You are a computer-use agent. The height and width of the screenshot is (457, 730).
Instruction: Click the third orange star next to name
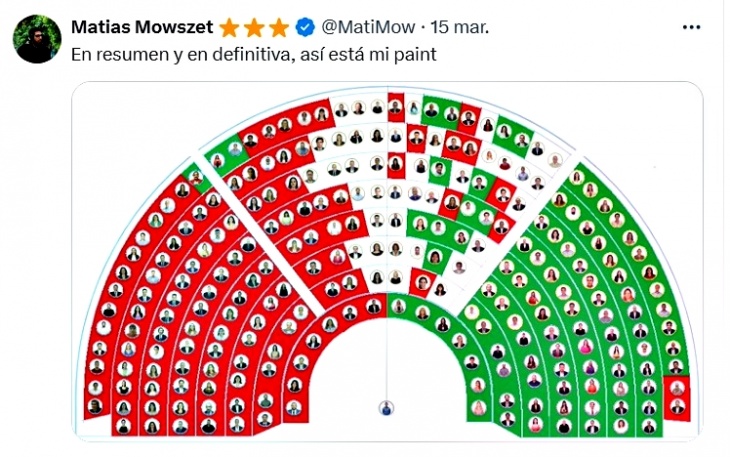point(279,27)
